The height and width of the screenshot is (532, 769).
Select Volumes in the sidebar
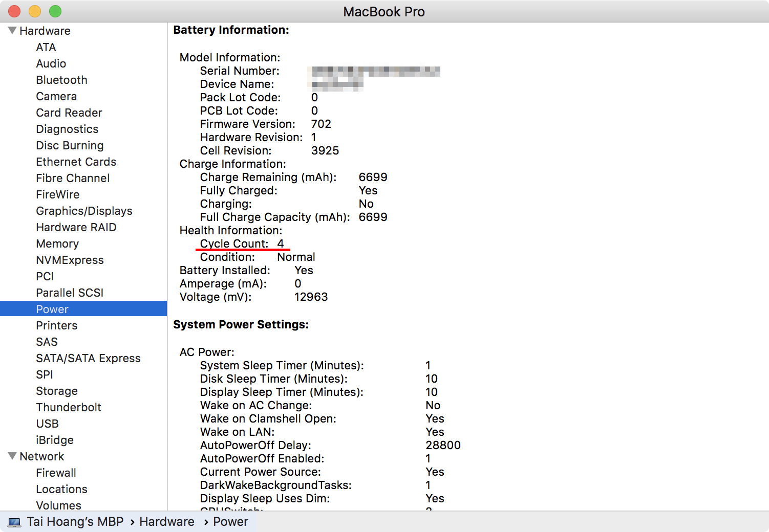pos(58,505)
